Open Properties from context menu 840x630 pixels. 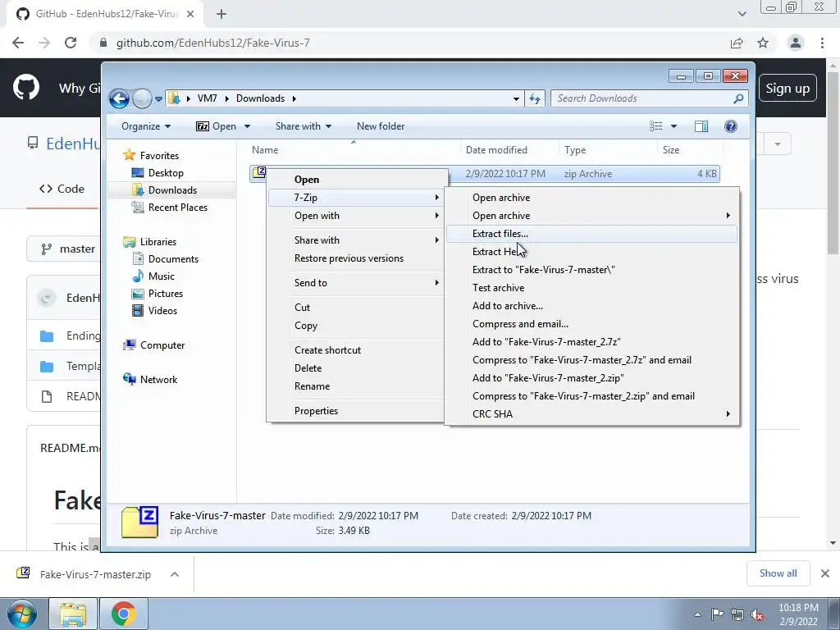click(x=356, y=411)
